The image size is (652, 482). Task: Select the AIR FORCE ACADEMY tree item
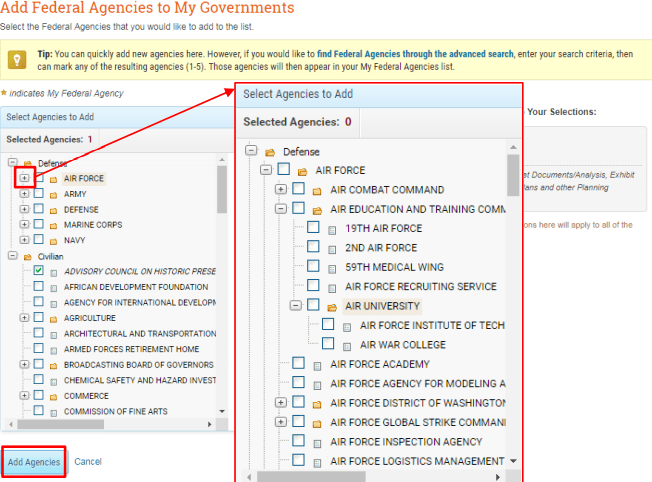tap(379, 364)
